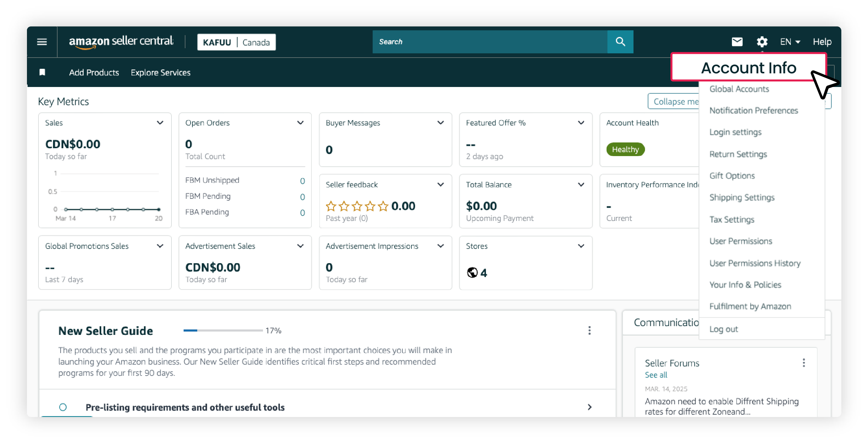Click the FBM Unshipped count value
Viewport: 868px width, 444px height.
point(302,181)
